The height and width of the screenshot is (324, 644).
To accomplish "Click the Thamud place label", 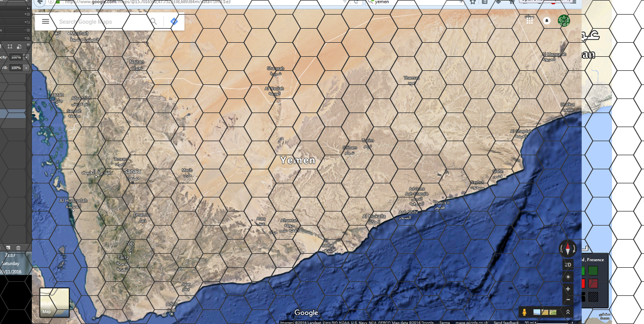I will [411, 77].
